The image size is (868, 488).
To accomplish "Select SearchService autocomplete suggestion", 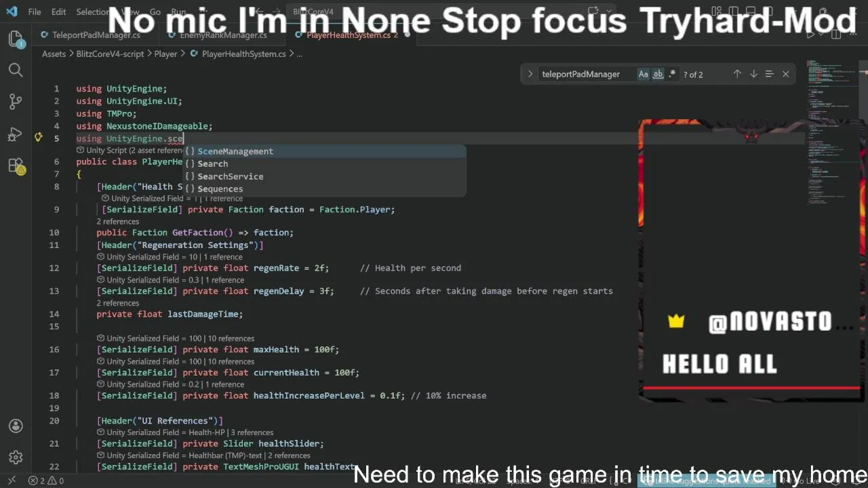I will click(325, 176).
